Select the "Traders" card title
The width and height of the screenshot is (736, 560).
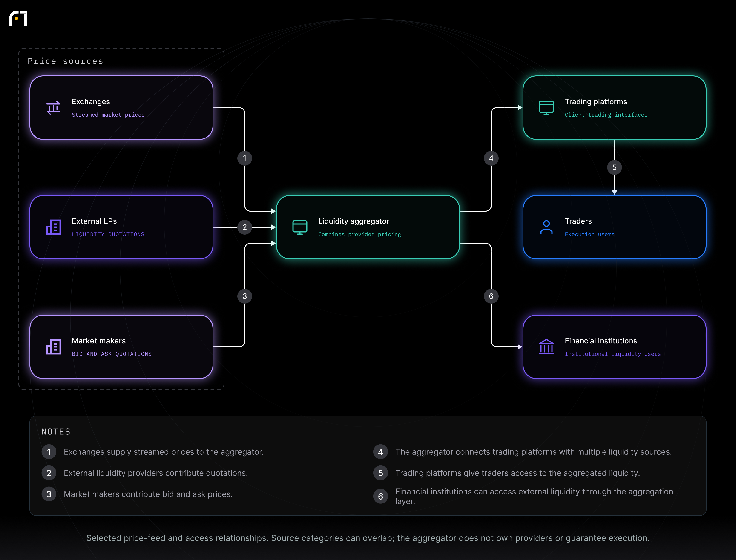[578, 221]
